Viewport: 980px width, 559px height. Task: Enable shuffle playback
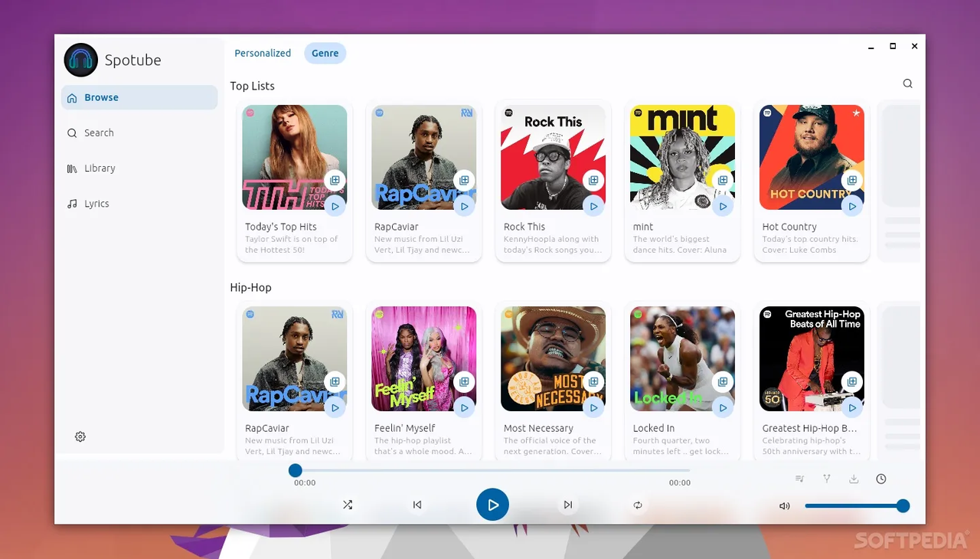[x=348, y=505]
